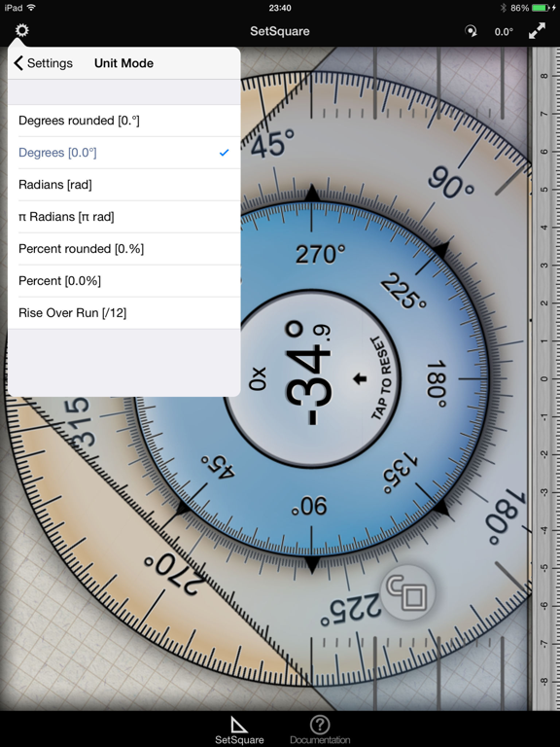Choose Radians [rad] unit mode
560x747 pixels.
click(x=124, y=185)
